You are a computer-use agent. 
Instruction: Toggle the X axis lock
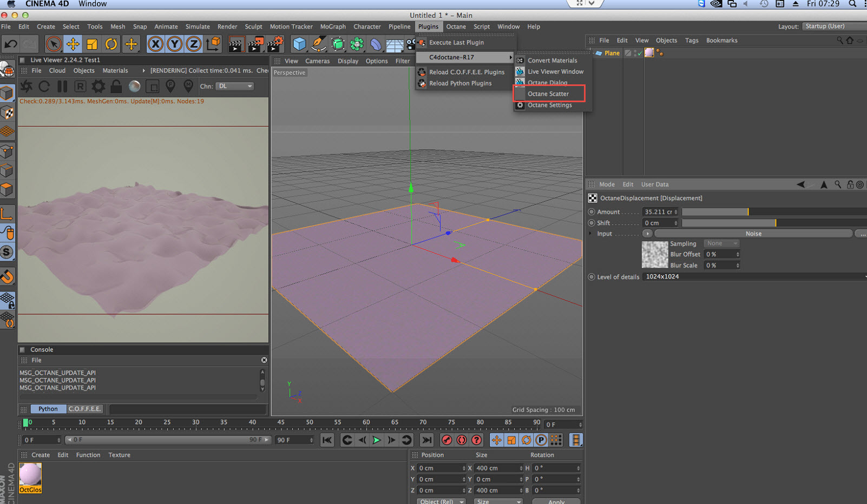click(155, 44)
